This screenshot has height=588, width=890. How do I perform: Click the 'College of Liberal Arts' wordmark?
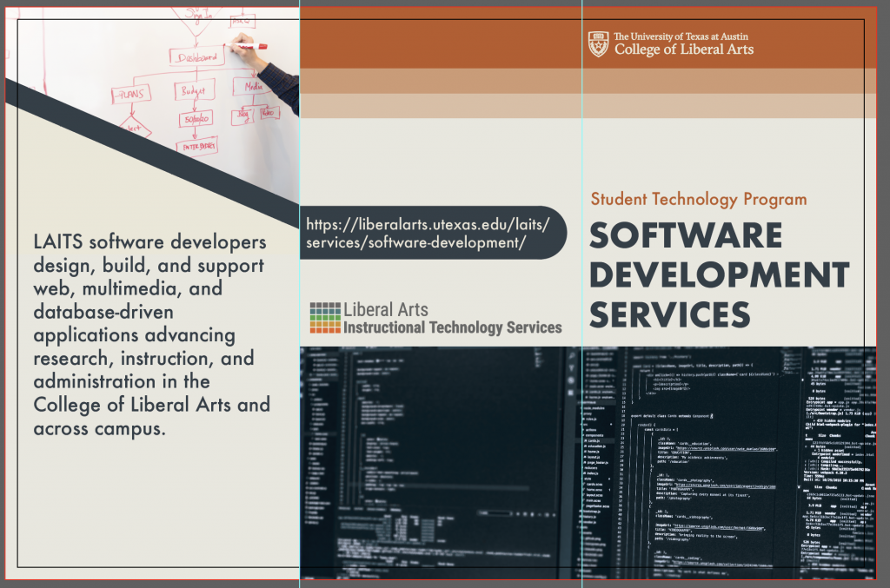tap(684, 50)
